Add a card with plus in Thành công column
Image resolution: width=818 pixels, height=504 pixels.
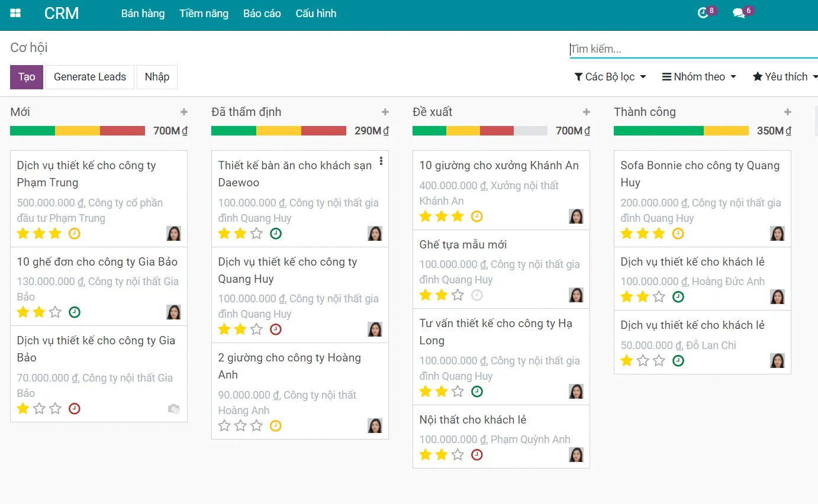tap(788, 112)
